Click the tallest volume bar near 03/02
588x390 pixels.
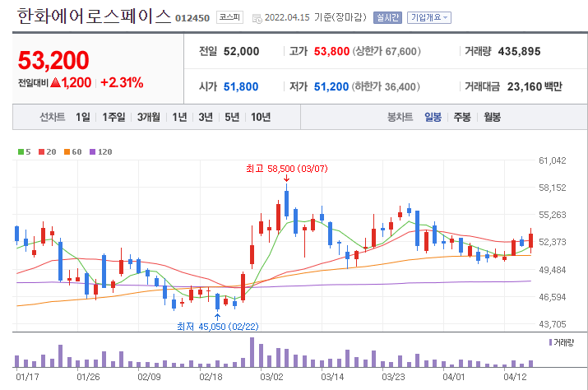[252, 352]
